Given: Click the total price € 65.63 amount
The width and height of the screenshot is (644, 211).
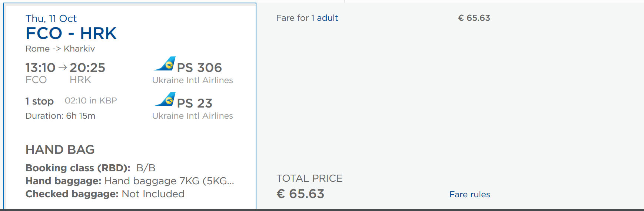Looking at the screenshot, I should 301,194.
